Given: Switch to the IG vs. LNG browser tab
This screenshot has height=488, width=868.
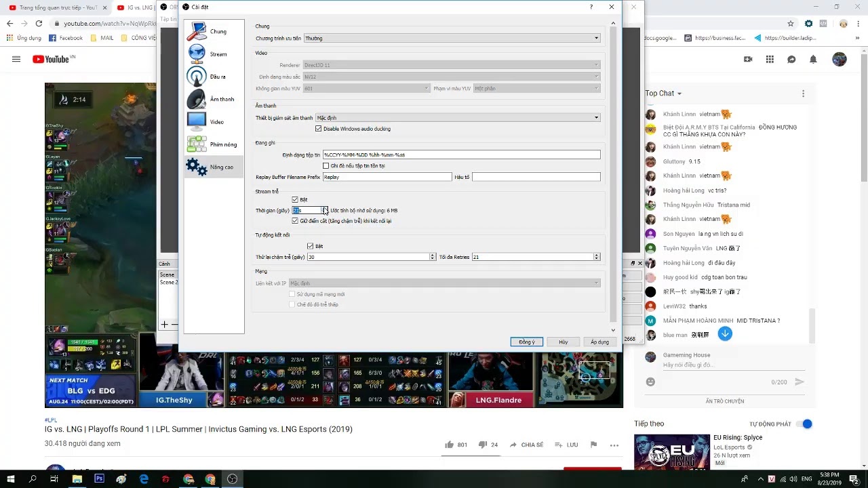Looking at the screenshot, I should coord(135,7).
